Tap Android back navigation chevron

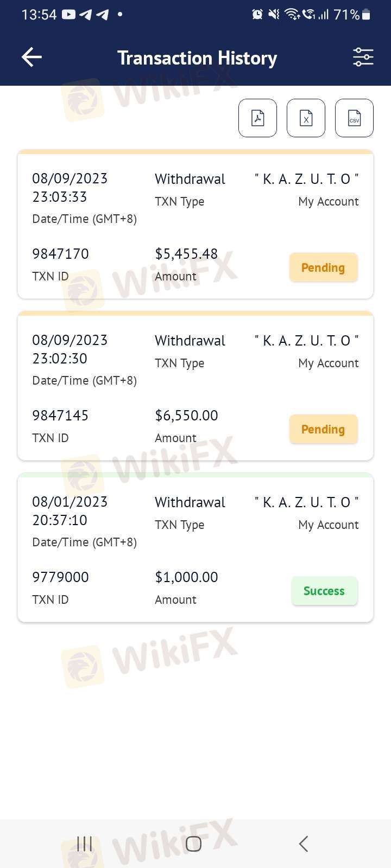click(304, 844)
